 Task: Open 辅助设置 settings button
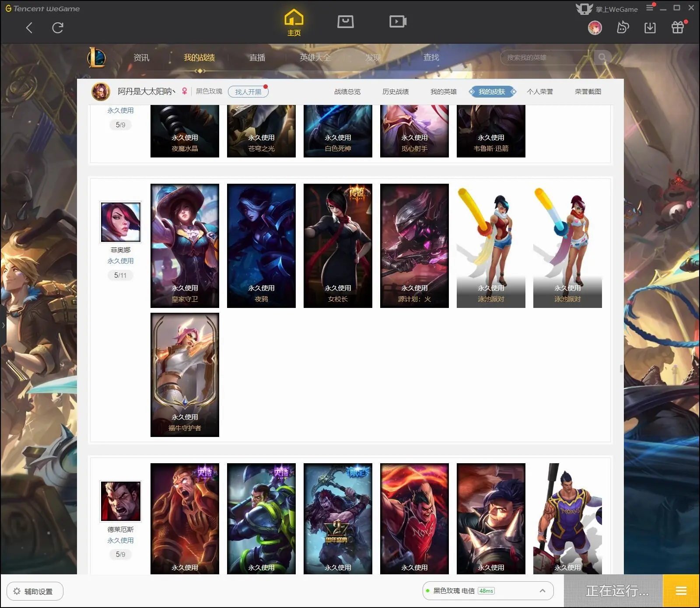tap(35, 591)
